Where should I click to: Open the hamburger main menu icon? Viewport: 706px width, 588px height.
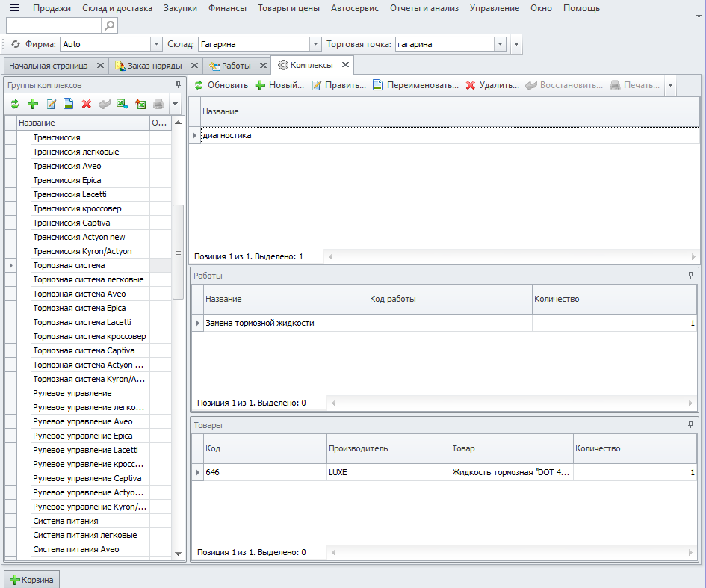tap(14, 7)
